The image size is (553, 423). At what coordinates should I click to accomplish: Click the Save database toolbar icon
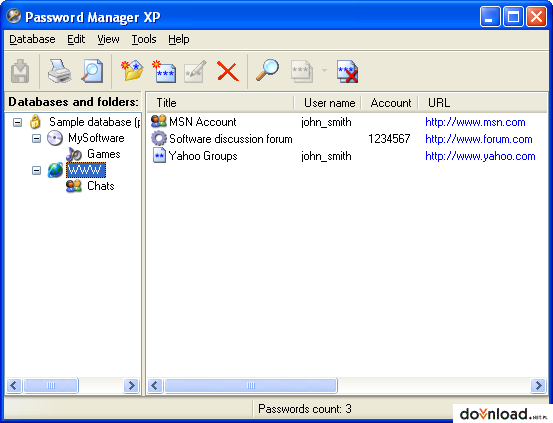[20, 71]
